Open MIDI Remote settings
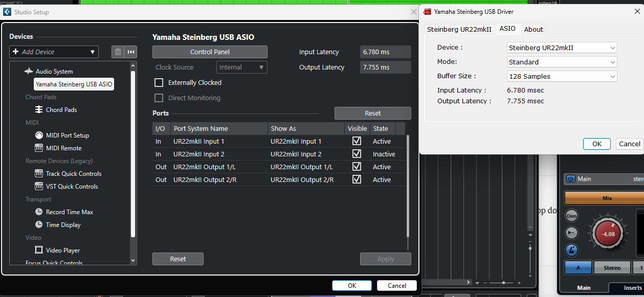Image resolution: width=644 pixels, height=297 pixels. pyautogui.click(x=63, y=148)
